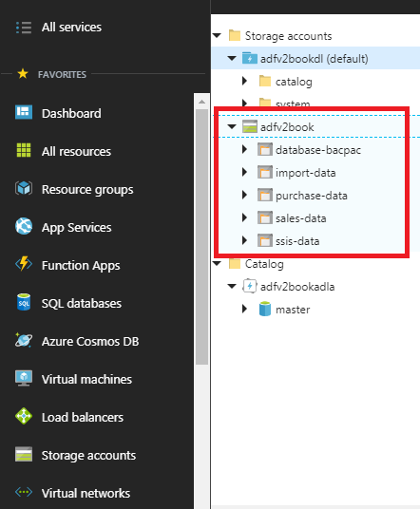This screenshot has width=420, height=509.
Task: Open App Services
Action: 76,228
